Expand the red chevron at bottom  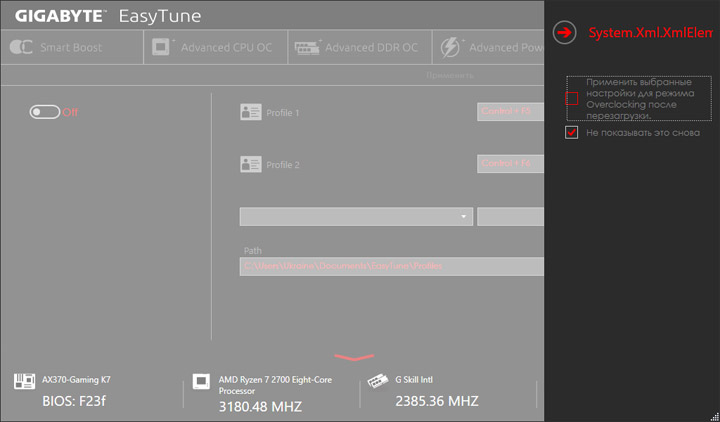354,357
